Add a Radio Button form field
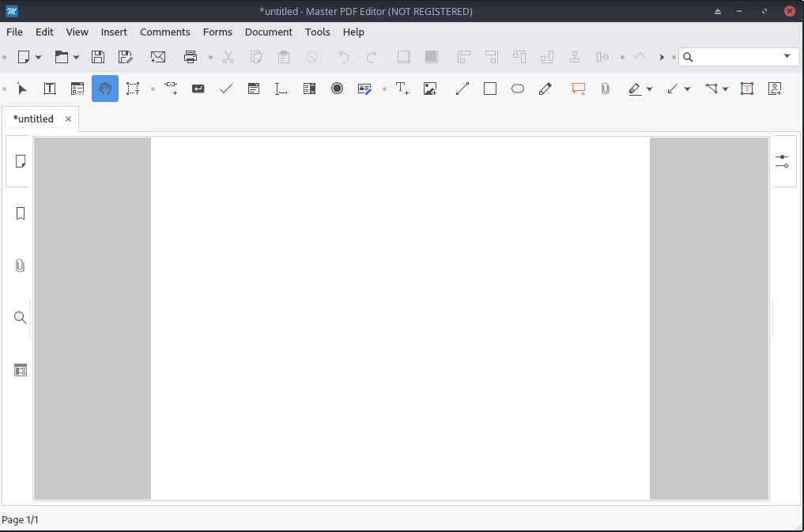The width and height of the screenshot is (804, 532). (x=337, y=89)
